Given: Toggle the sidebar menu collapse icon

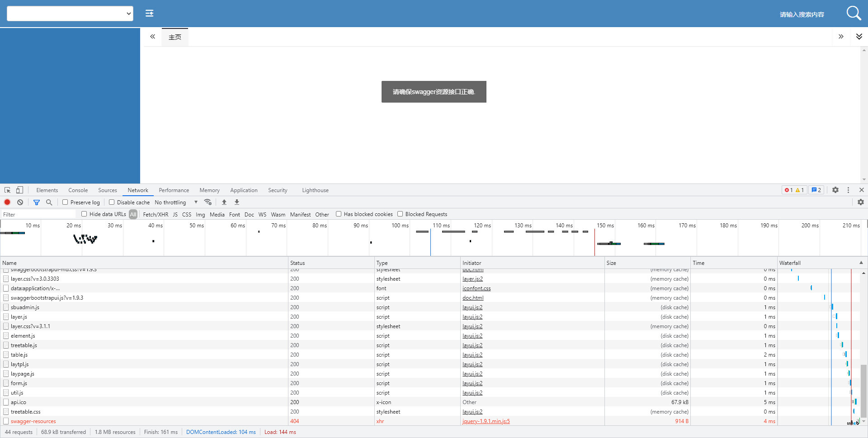Looking at the screenshot, I should (x=149, y=14).
